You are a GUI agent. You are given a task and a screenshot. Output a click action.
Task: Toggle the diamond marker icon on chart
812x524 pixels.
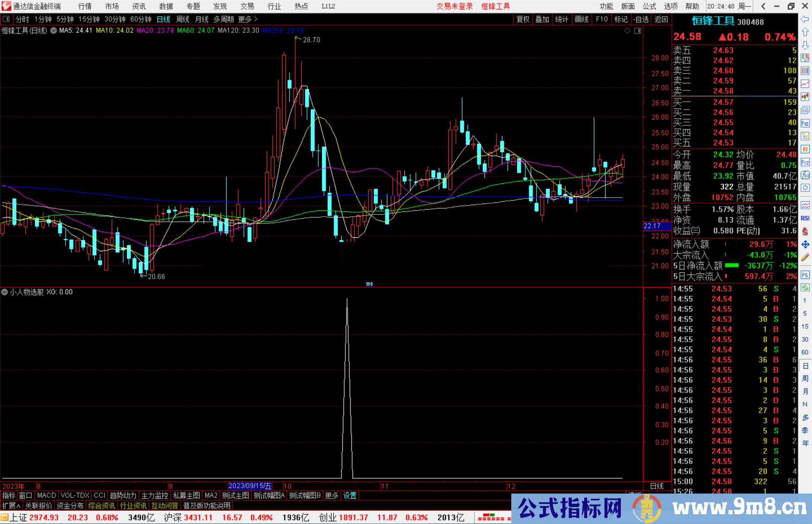[x=627, y=31]
